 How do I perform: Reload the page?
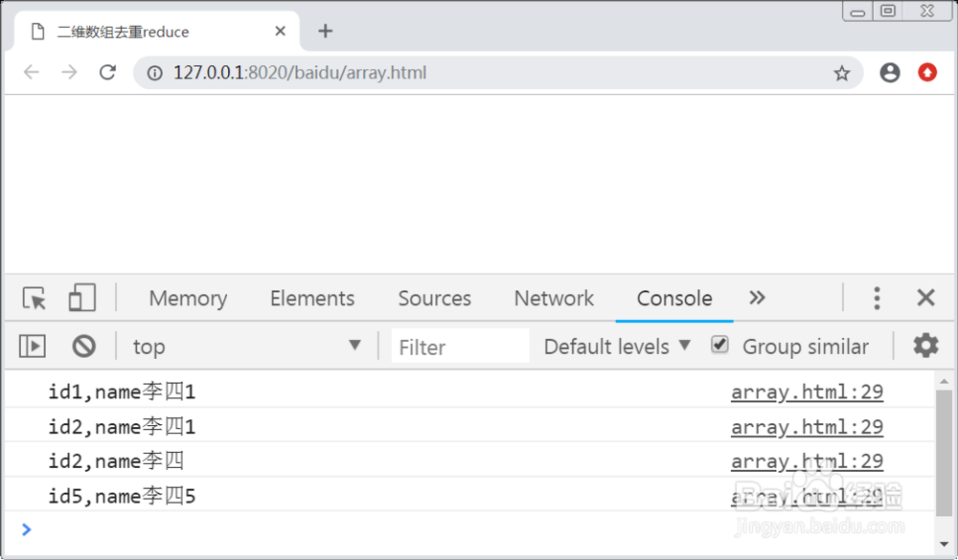[x=108, y=73]
